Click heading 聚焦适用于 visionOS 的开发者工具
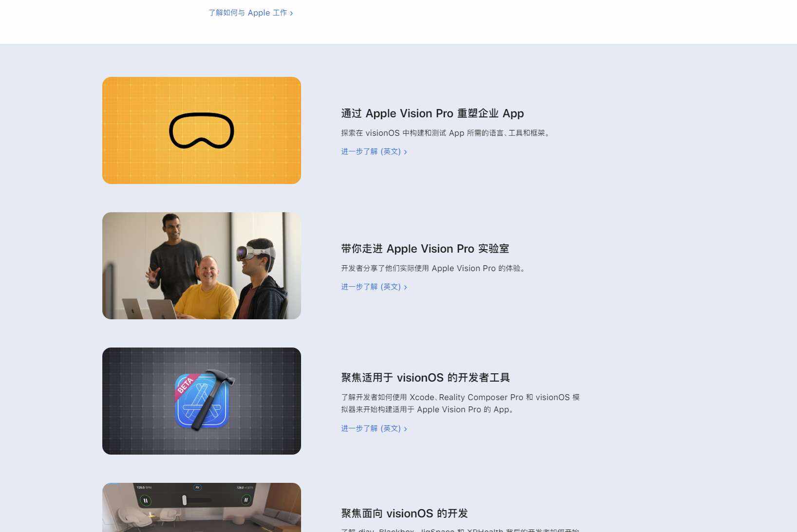The image size is (797, 532). point(425,378)
